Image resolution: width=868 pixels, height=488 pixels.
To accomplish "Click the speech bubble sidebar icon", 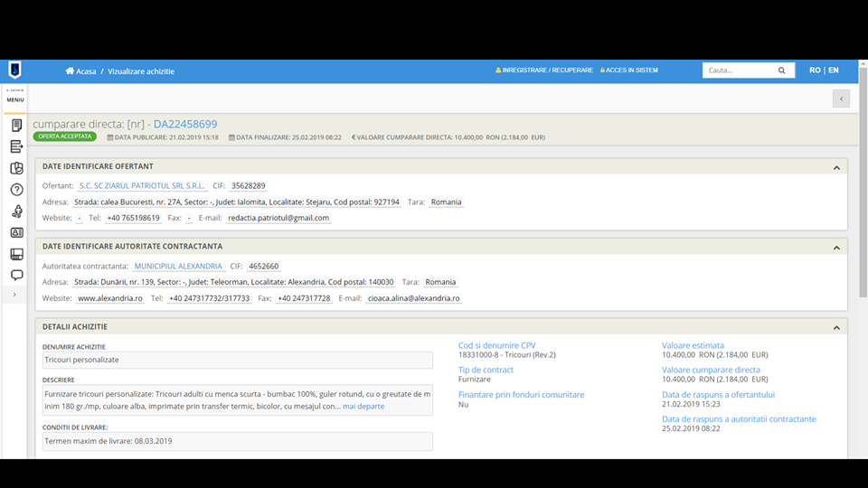I will (x=16, y=275).
